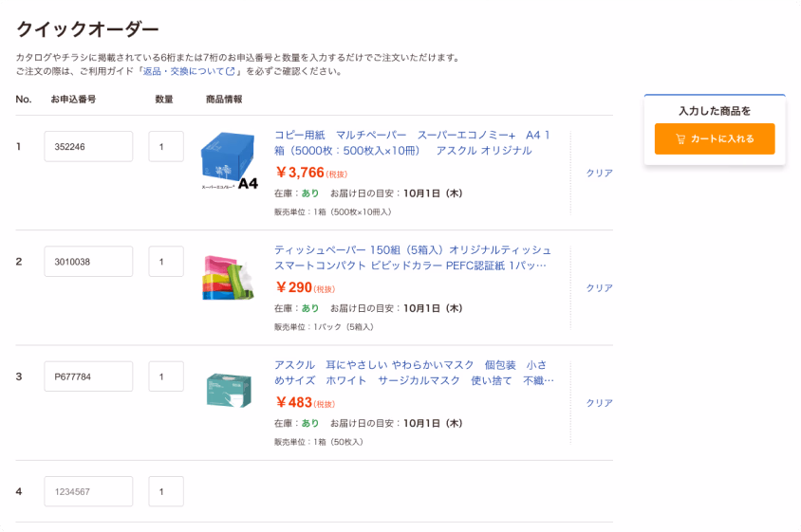Open the アスクル やわらかいマスク product link
The height and width of the screenshot is (532, 801).
coord(412,373)
